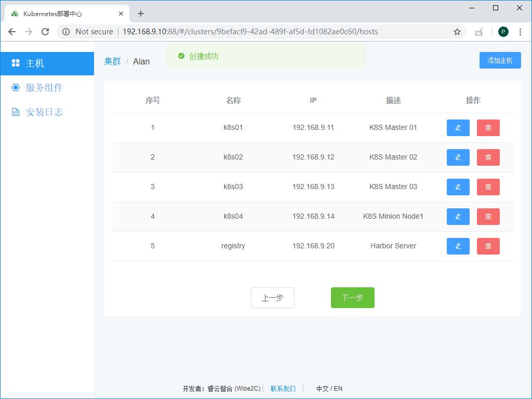Switch language to 中文
This screenshot has height=399, width=532.
322,389
